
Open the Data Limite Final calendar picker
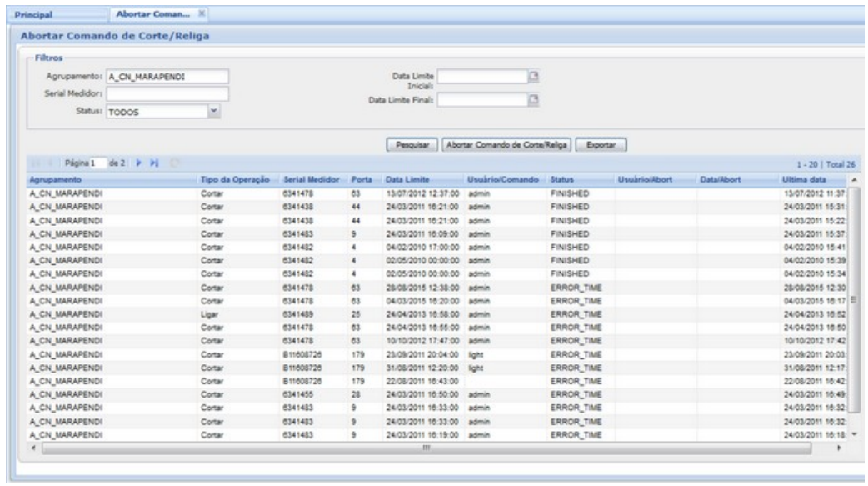click(536, 100)
